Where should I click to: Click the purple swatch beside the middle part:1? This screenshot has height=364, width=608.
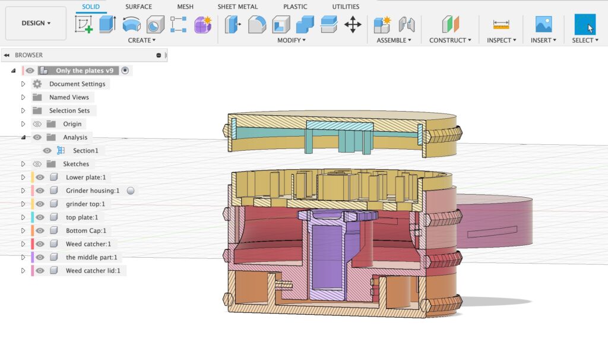coord(32,258)
